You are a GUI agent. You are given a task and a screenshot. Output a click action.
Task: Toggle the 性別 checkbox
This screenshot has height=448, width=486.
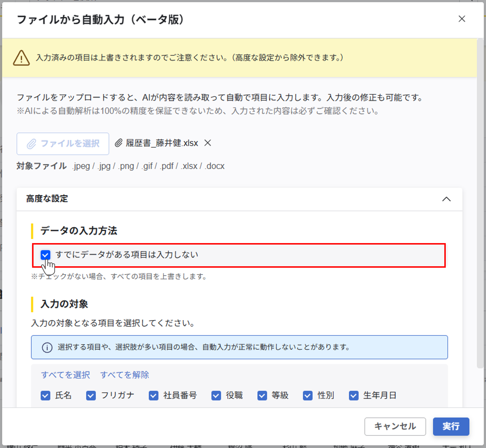(308, 395)
